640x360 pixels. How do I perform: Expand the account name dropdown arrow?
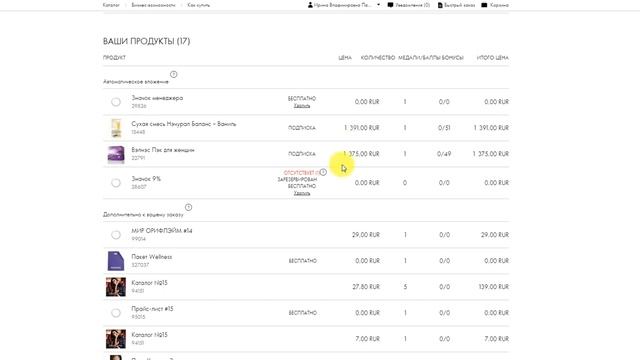[378, 5]
